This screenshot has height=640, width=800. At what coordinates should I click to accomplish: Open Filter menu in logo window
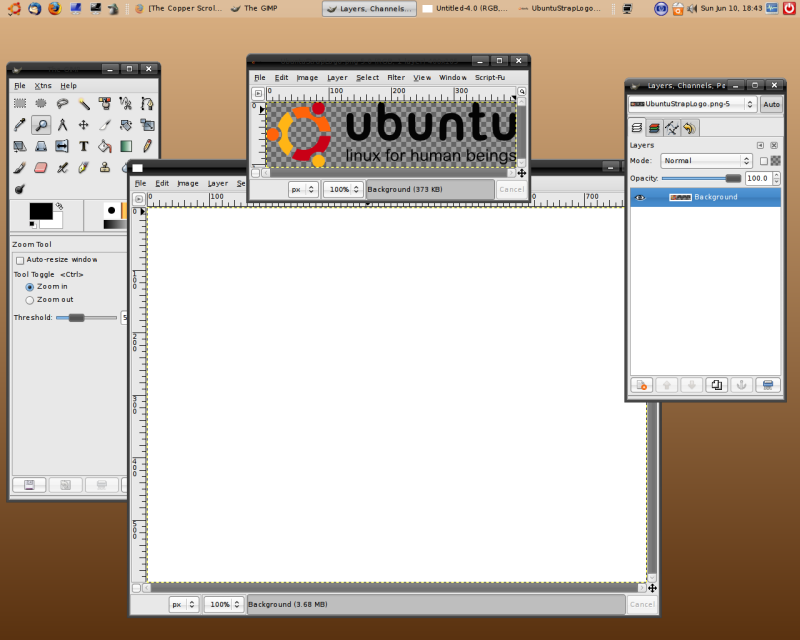[x=396, y=78]
